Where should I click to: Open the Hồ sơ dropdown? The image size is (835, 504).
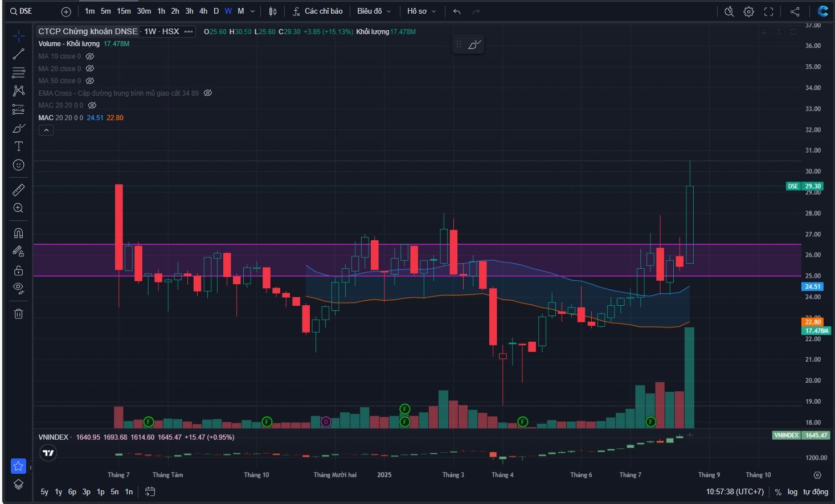pos(421,11)
